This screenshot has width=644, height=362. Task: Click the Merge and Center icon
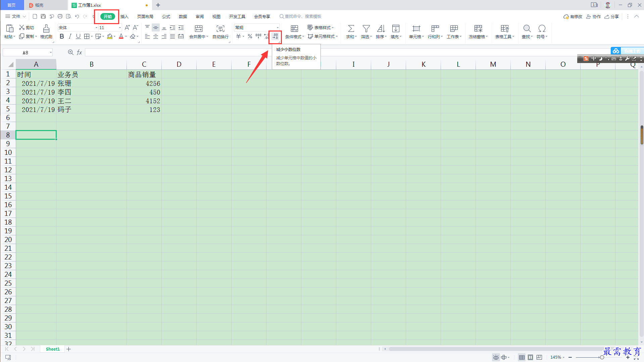click(199, 28)
